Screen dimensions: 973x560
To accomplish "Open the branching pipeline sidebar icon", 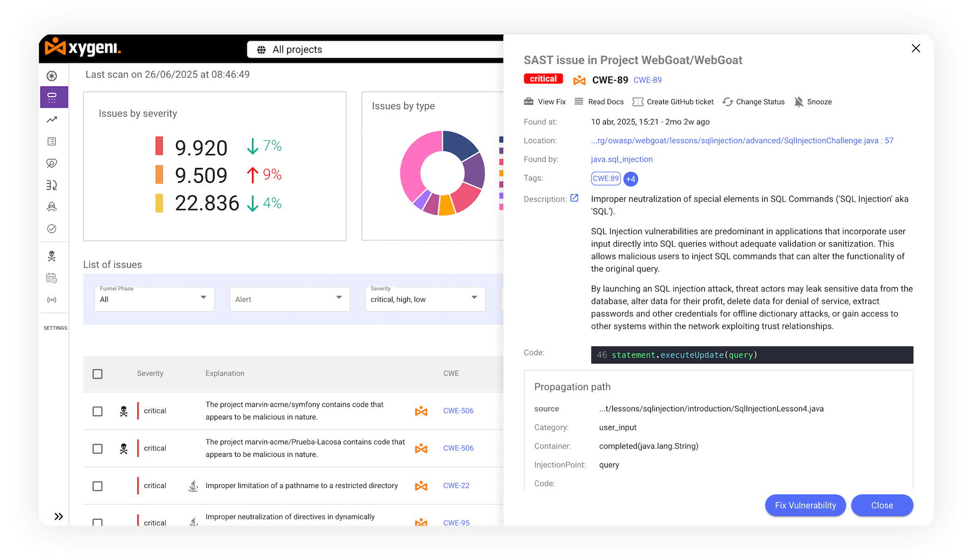I will tap(52, 185).
